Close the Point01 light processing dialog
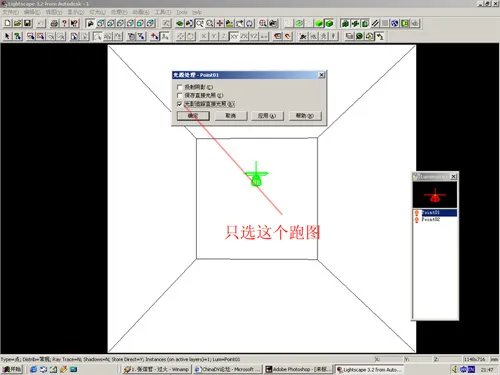The image size is (500, 375). 321,75
